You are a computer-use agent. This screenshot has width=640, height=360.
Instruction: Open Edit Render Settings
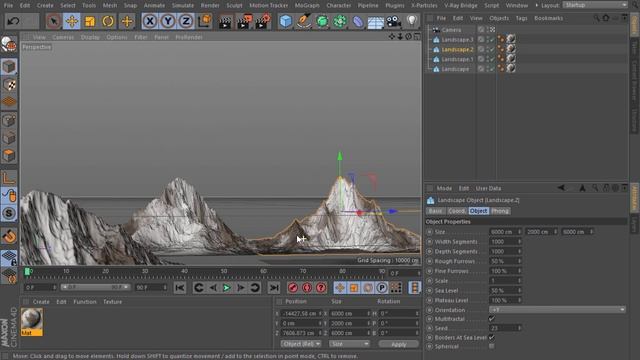[x=263, y=21]
